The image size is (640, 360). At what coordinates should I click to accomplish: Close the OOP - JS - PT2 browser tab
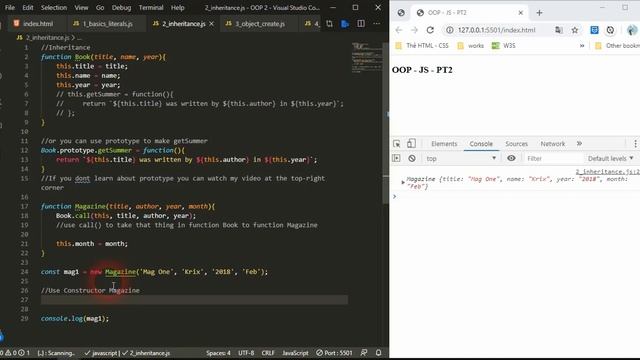(520, 13)
